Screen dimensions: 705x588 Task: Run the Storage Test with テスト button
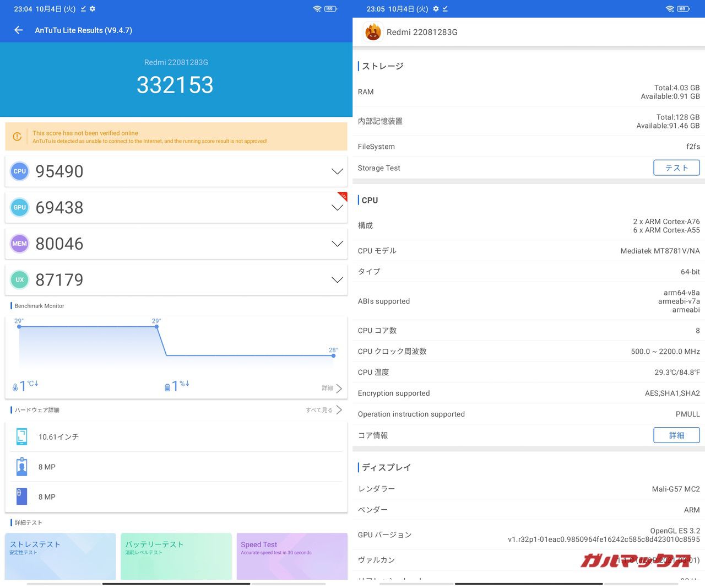tap(676, 168)
